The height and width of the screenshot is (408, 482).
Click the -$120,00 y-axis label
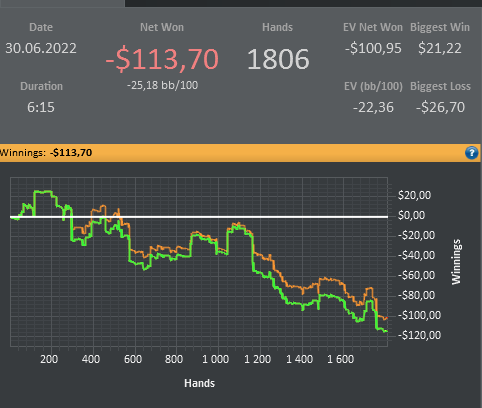pyautogui.click(x=419, y=335)
